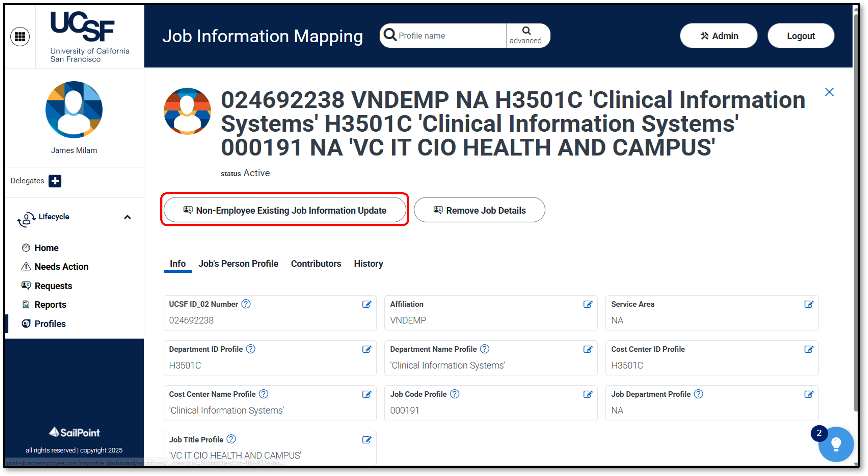
Task: Click the Delegates add plus icon
Action: 55,181
